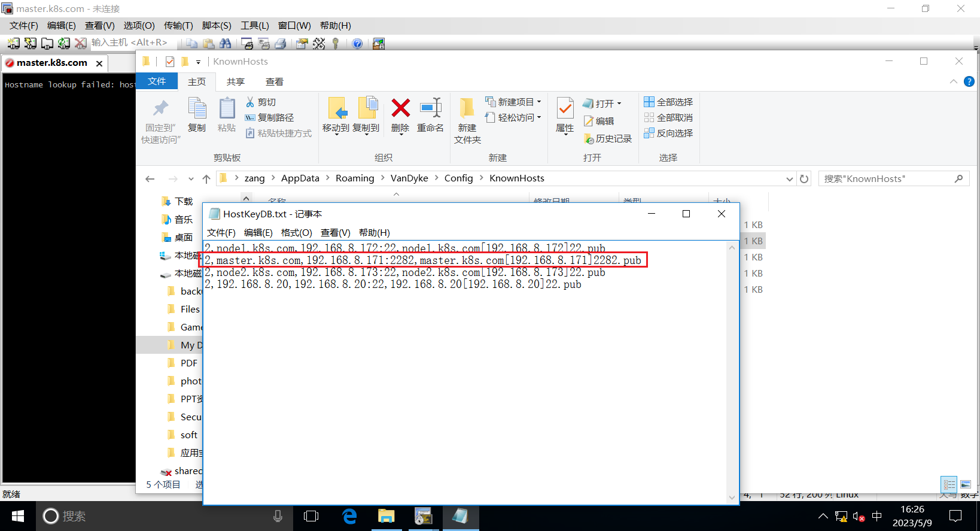Screen dimensions: 980x531
Task: Click the Disconnect session icon
Action: (x=80, y=43)
